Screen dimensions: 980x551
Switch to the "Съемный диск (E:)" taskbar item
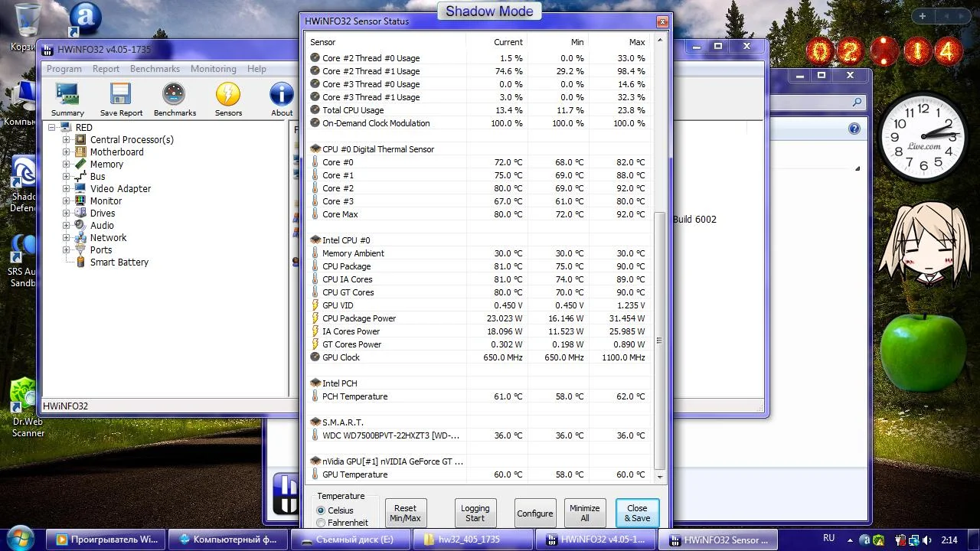click(x=352, y=540)
